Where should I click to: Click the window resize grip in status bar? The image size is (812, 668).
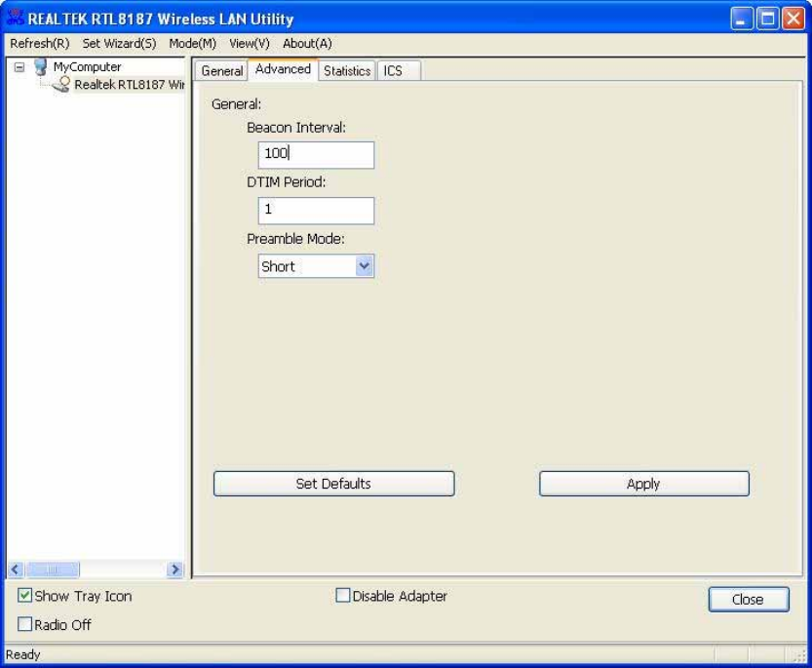click(x=799, y=655)
